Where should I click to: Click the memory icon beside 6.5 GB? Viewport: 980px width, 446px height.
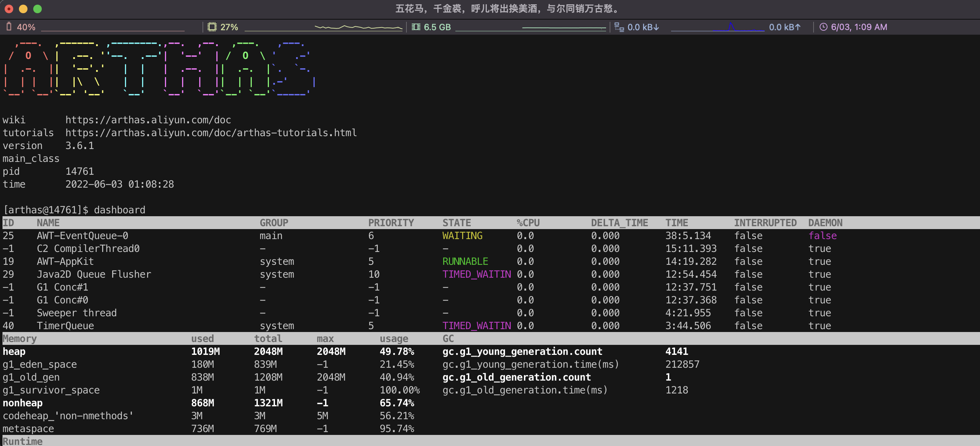pyautogui.click(x=416, y=27)
